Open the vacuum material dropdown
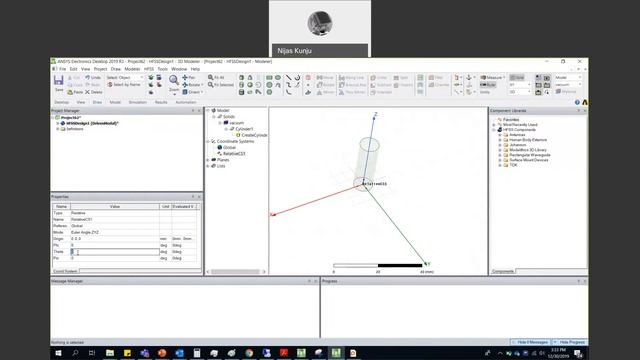 tap(568, 85)
